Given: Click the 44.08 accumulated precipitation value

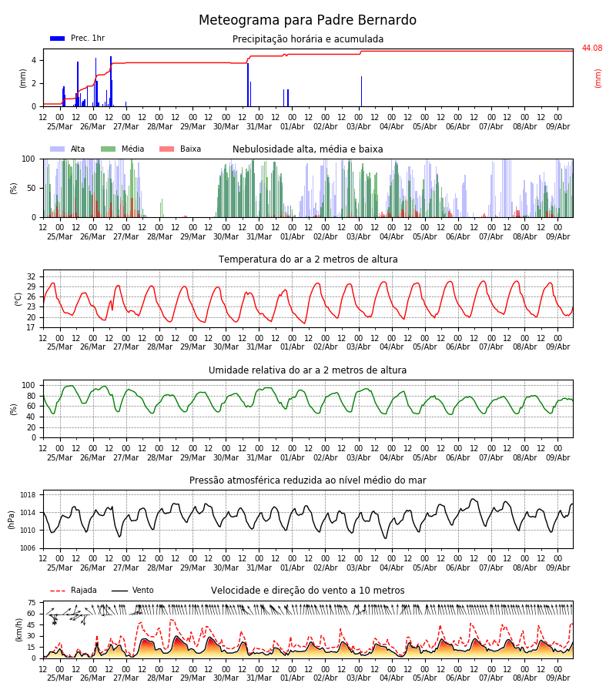Looking at the screenshot, I should pyautogui.click(x=592, y=49).
